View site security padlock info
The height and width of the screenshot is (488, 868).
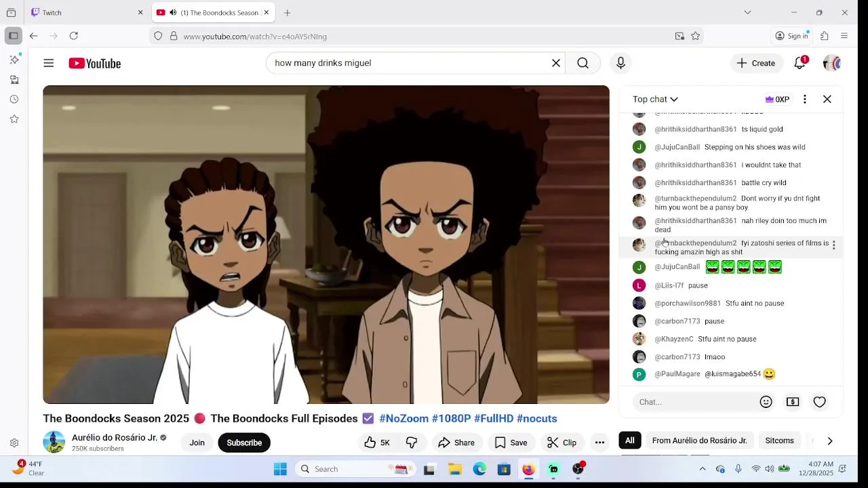[x=174, y=36]
